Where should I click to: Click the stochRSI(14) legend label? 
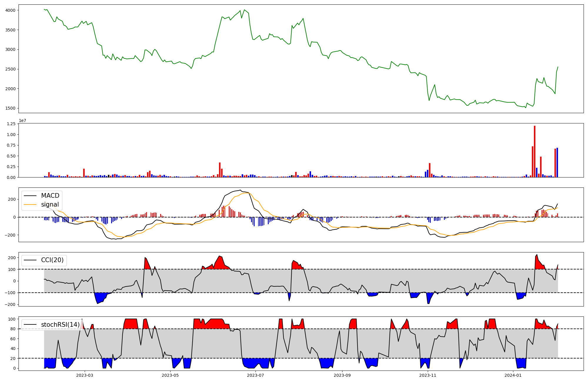60,325
